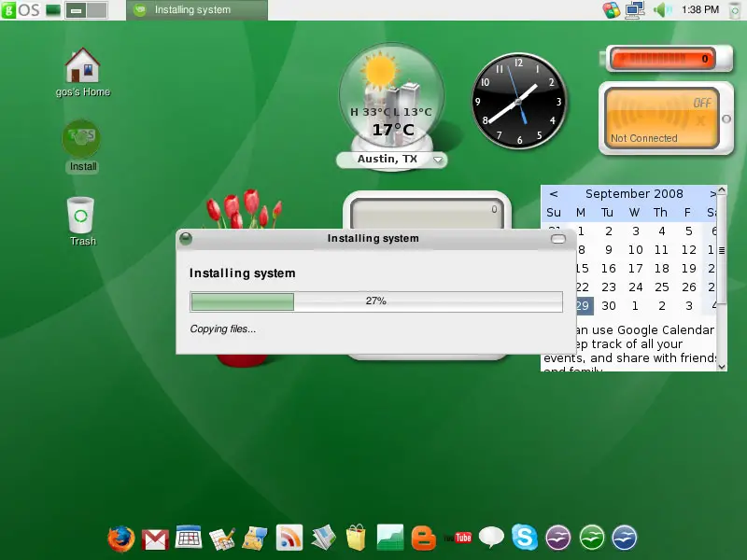Open the gOS main menu
Screen dimensions: 747x560
(x=21, y=10)
